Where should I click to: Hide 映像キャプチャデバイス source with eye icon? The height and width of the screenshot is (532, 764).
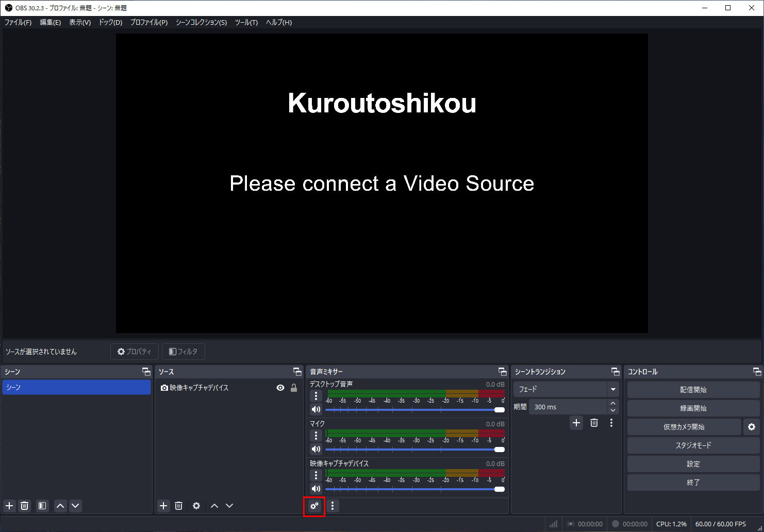point(280,388)
